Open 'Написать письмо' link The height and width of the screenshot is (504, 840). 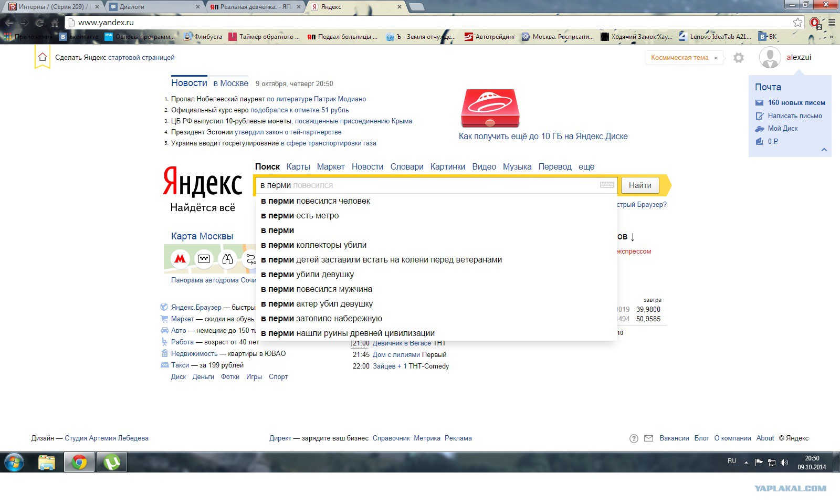[795, 116]
